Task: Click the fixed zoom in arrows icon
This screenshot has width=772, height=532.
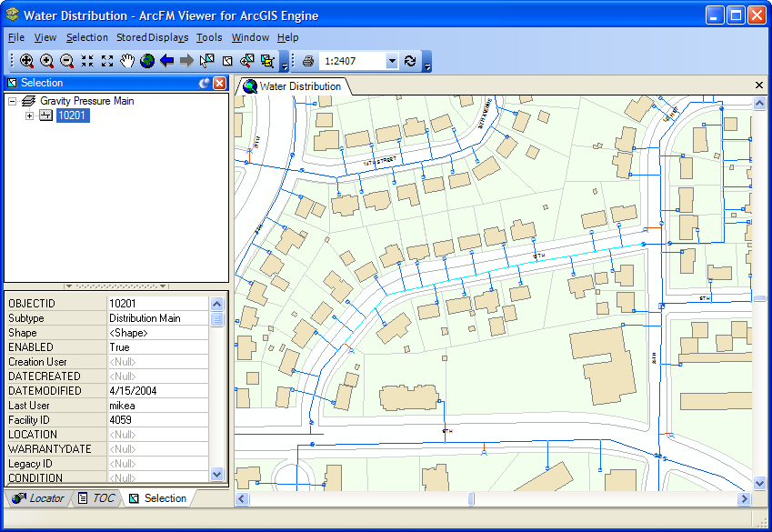Action: pyautogui.click(x=87, y=61)
